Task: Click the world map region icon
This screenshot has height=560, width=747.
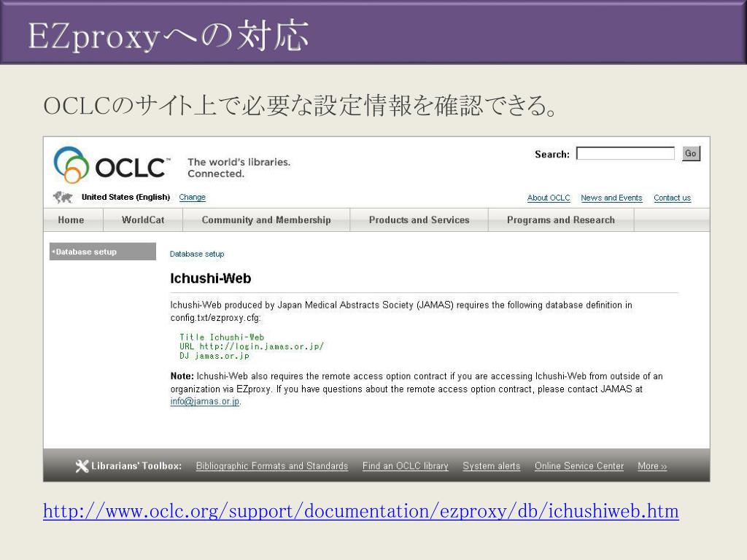Action: coord(63,197)
